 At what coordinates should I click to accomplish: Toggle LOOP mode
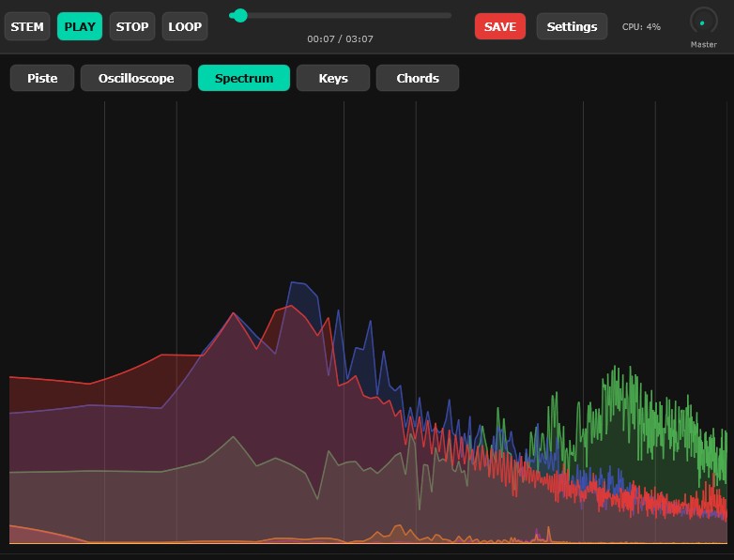pyautogui.click(x=185, y=26)
